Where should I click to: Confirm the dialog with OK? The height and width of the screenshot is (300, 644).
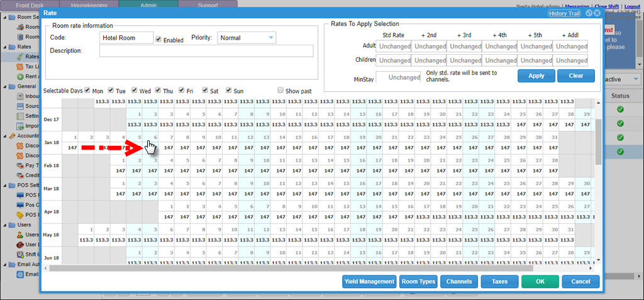[x=540, y=282]
